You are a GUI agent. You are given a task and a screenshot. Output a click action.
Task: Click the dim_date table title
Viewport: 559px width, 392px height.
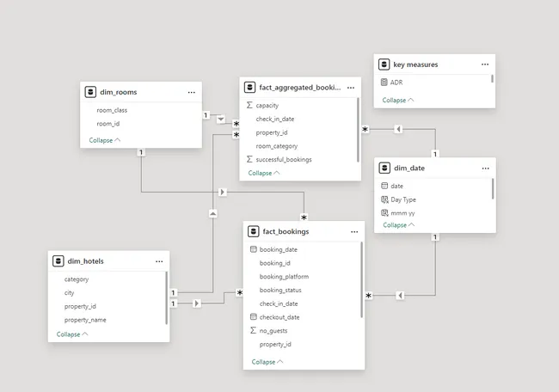point(409,168)
